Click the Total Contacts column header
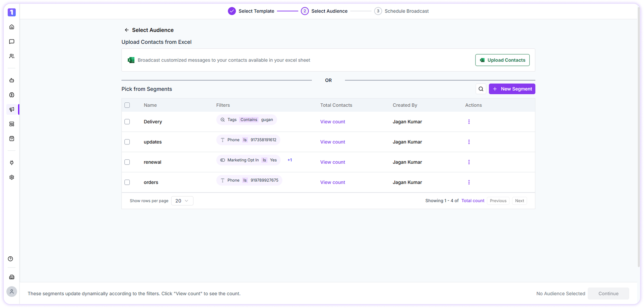This screenshot has width=644, height=308. [336, 105]
